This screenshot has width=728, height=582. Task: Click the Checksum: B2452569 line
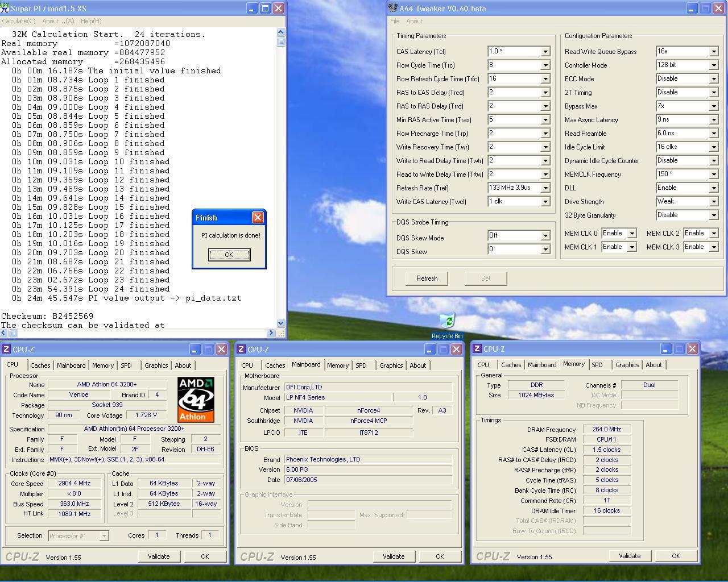47,316
